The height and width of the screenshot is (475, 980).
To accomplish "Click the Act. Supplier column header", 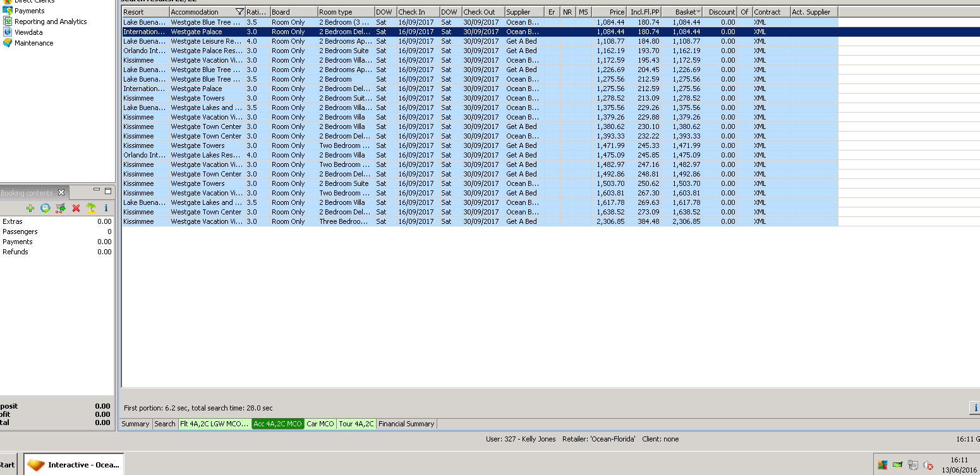I will (814, 12).
